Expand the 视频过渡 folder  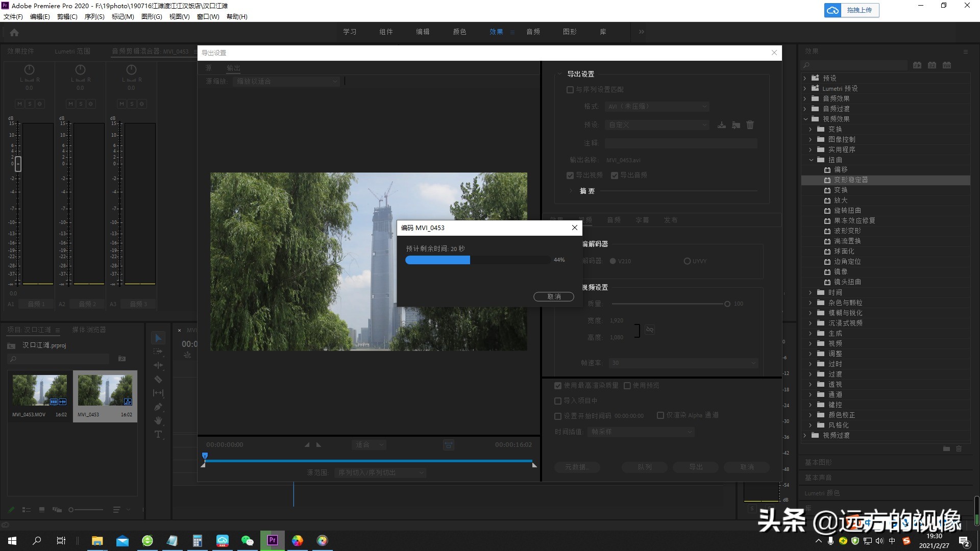(x=805, y=435)
